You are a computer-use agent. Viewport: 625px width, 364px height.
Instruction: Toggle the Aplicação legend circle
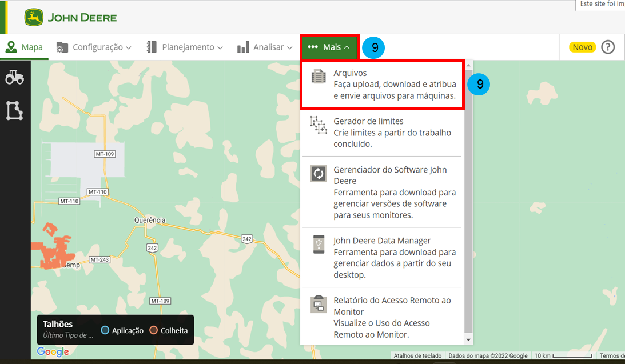[x=105, y=330]
